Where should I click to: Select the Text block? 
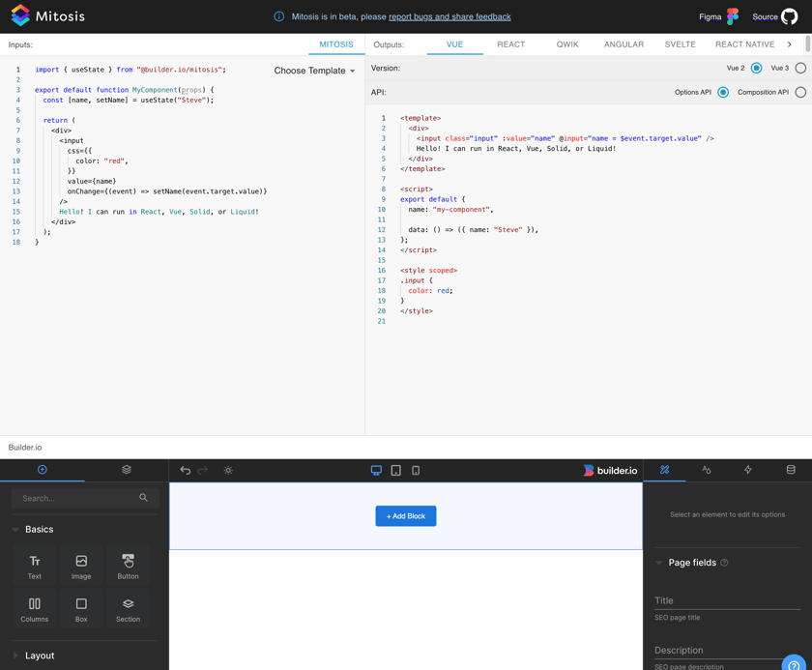[35, 566]
